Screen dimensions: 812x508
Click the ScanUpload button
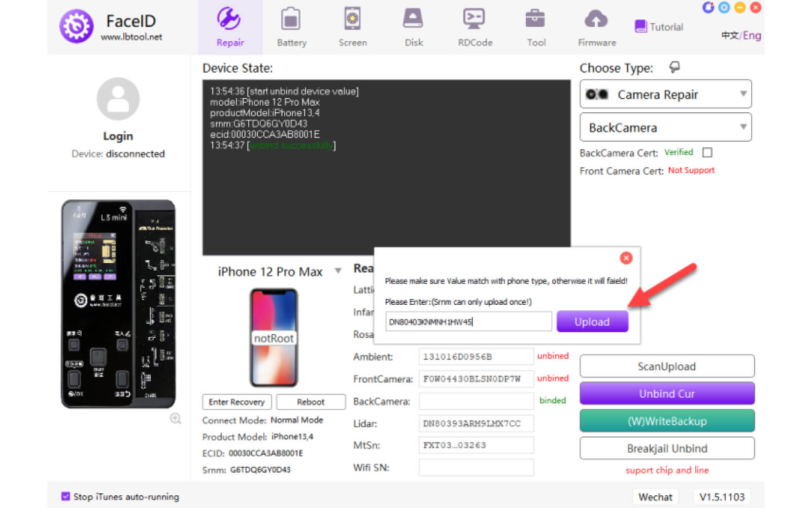(x=667, y=366)
